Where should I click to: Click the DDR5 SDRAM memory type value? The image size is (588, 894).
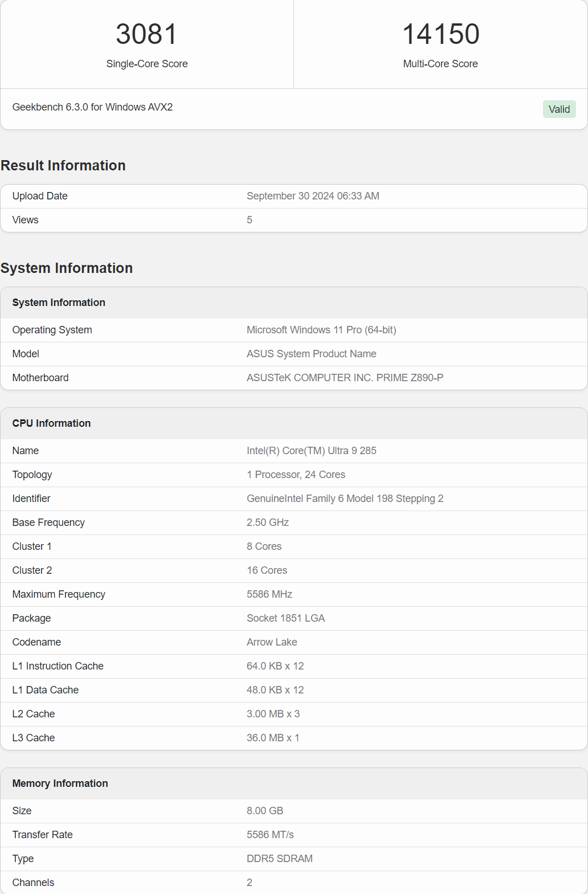[x=279, y=859]
